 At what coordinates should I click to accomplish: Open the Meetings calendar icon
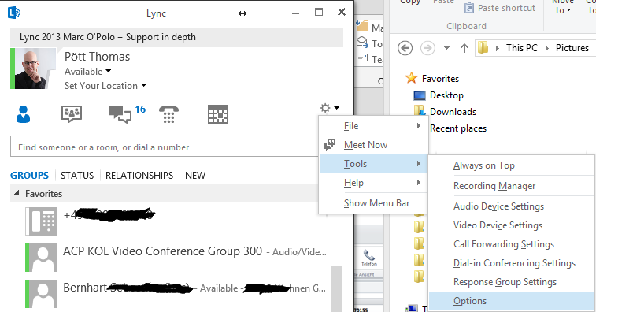(x=218, y=114)
